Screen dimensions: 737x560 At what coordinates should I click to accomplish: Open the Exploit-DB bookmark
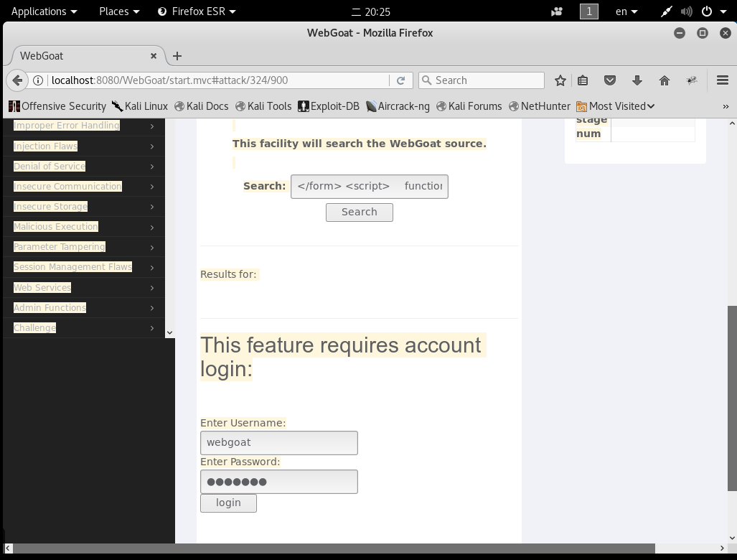tap(329, 106)
